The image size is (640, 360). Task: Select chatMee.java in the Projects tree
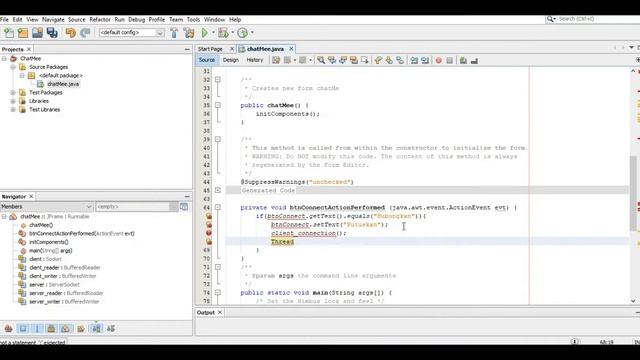point(63,84)
